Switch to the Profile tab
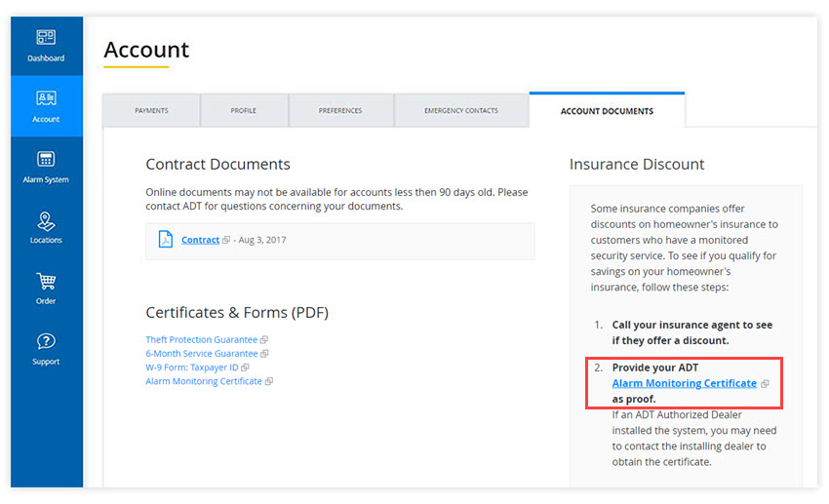The height and width of the screenshot is (504, 829). click(243, 110)
